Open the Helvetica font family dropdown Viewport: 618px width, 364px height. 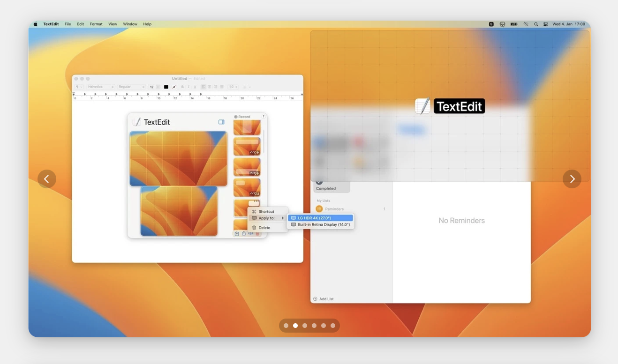pyautogui.click(x=101, y=87)
